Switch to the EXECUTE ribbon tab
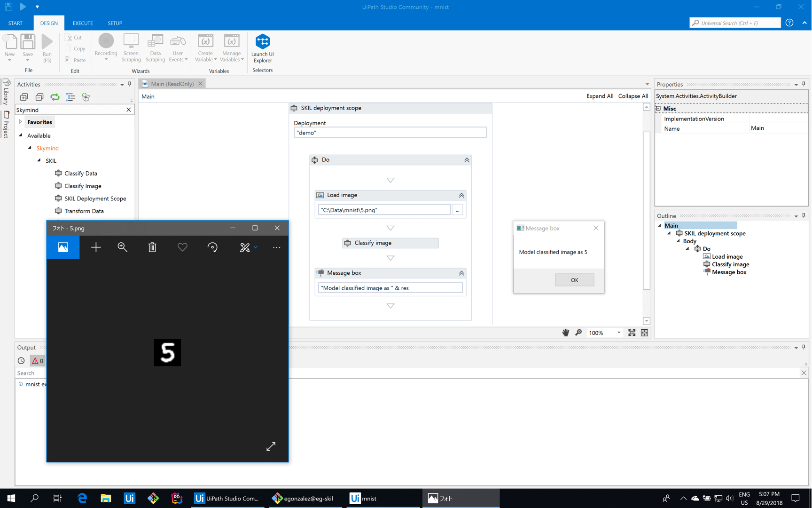 tap(83, 23)
